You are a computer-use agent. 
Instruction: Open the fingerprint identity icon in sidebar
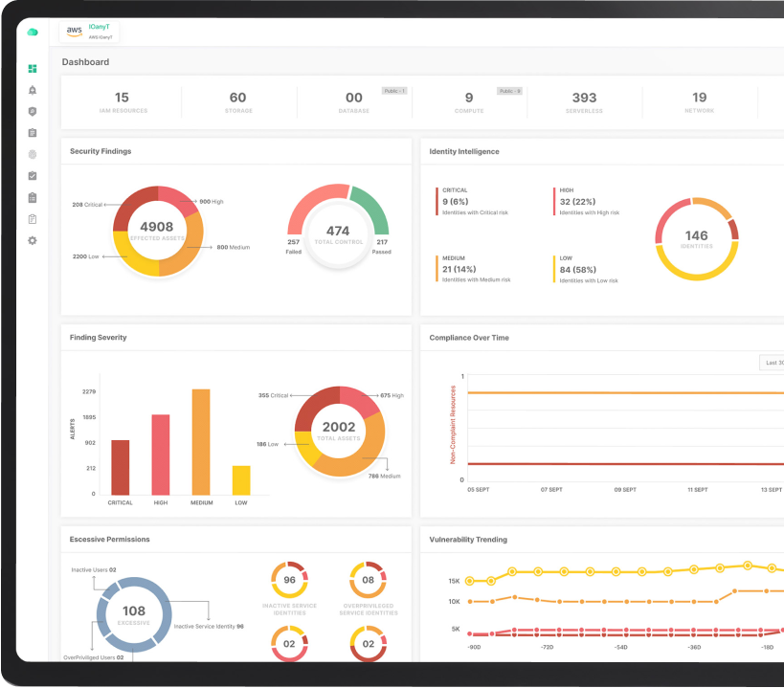pyautogui.click(x=33, y=154)
